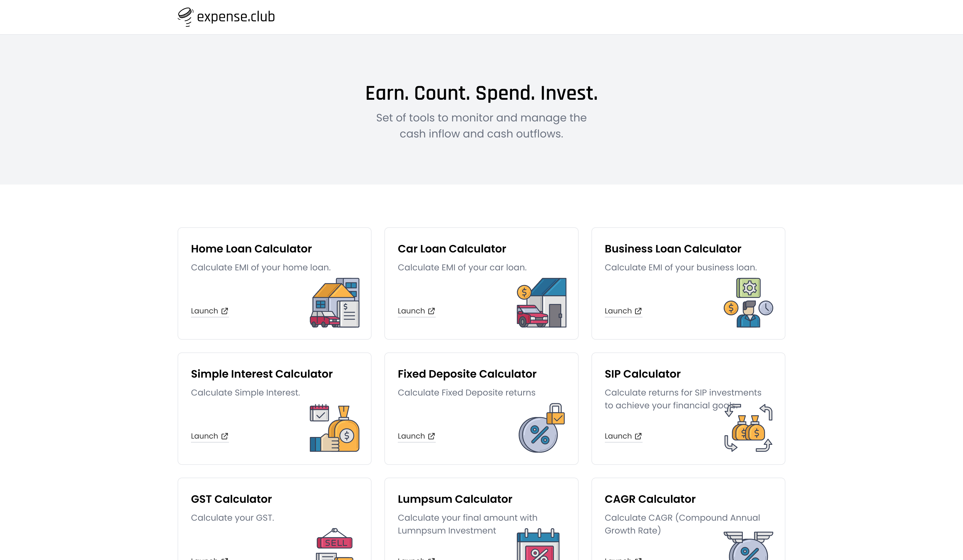963x560 pixels.
Task: Launch the Fixed Deposite Calculator
Action: click(416, 436)
